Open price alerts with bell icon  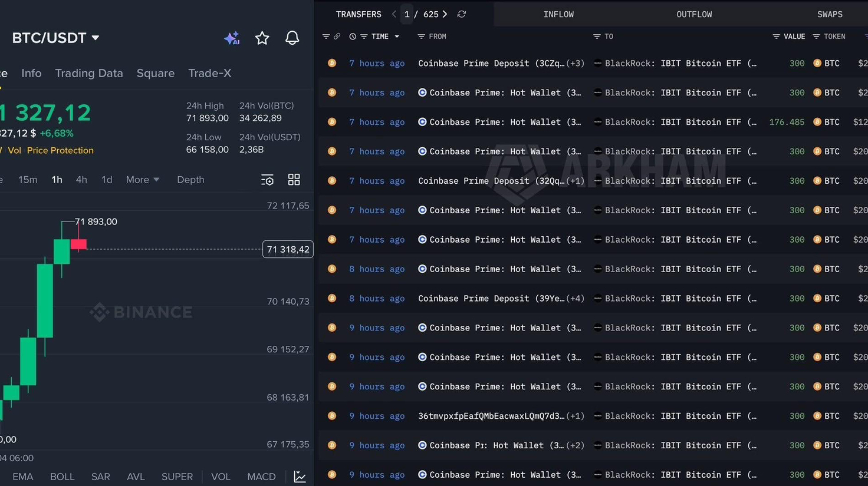pyautogui.click(x=292, y=38)
